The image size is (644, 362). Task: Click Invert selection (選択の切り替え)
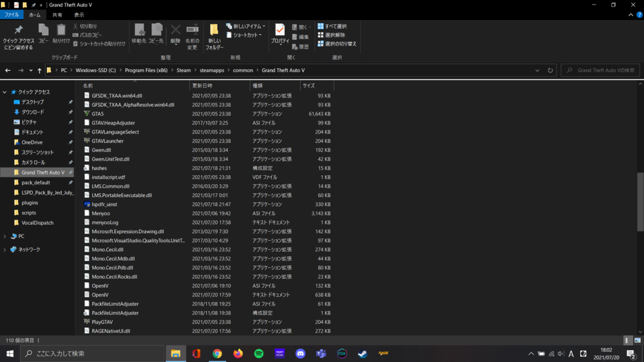coord(337,44)
